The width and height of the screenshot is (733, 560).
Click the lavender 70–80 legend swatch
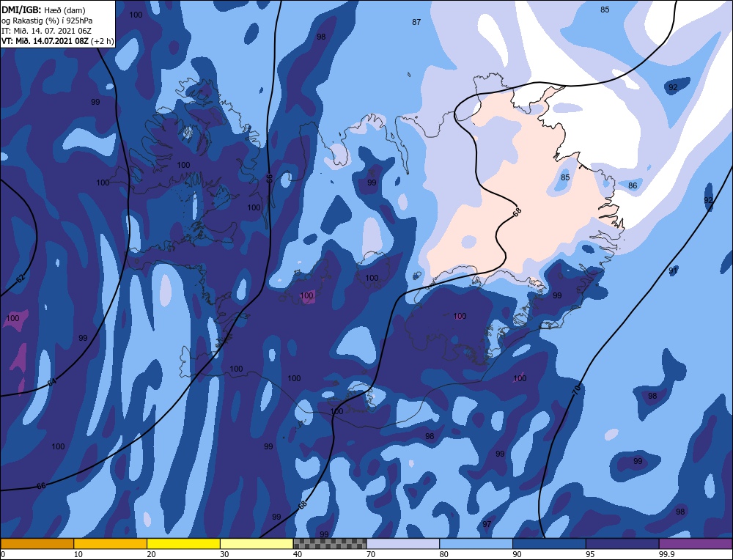coord(403,544)
